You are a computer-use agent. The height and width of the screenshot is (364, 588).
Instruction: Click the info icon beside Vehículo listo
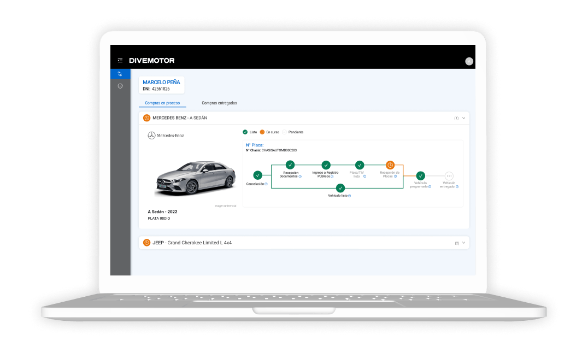(349, 195)
